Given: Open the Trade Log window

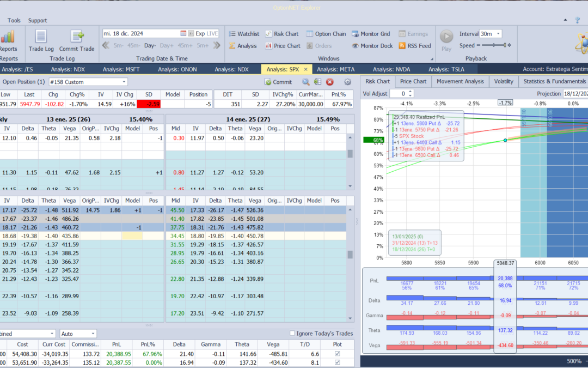Looking at the screenshot, I should tap(41, 40).
